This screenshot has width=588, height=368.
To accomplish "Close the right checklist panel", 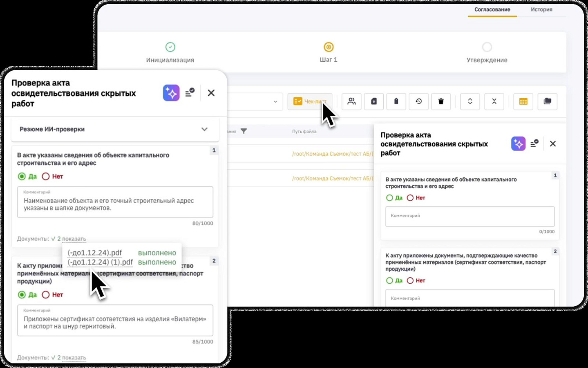I will 553,144.
